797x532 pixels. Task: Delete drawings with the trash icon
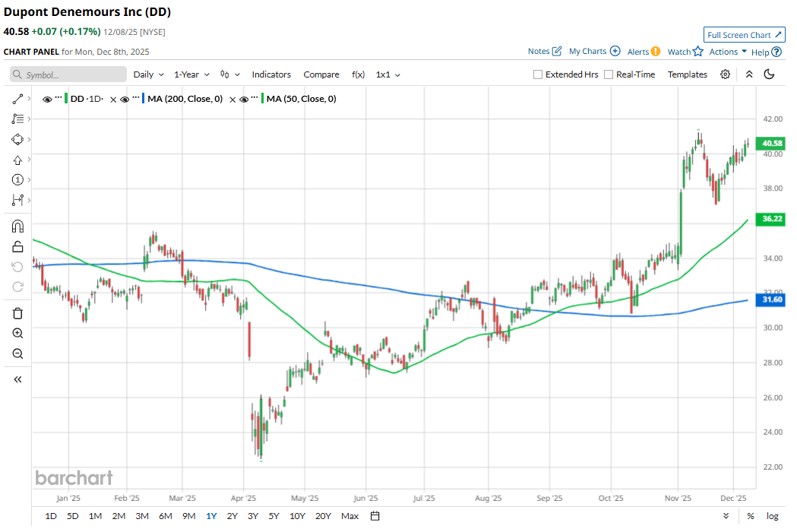[18, 313]
